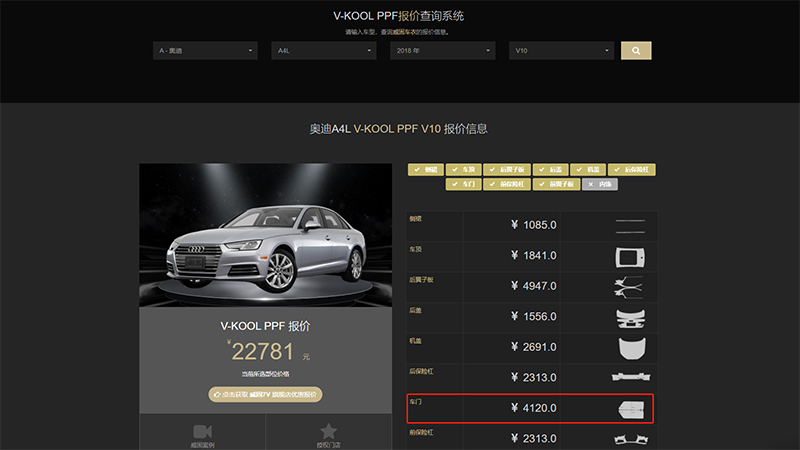Click the gold get-discount-quote button

point(265,395)
